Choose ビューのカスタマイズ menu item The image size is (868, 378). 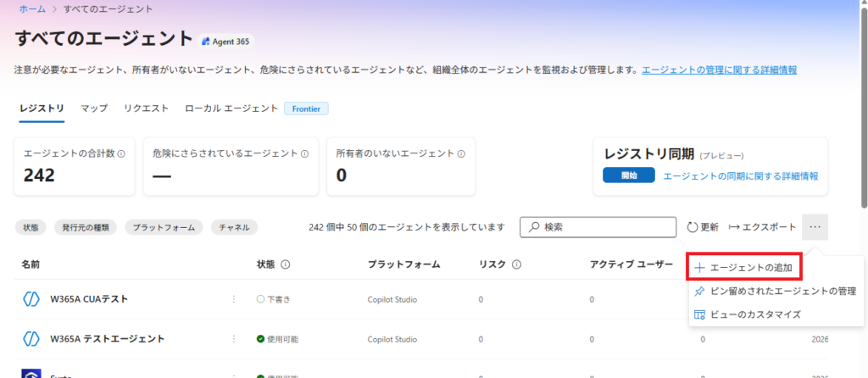[x=776, y=314]
